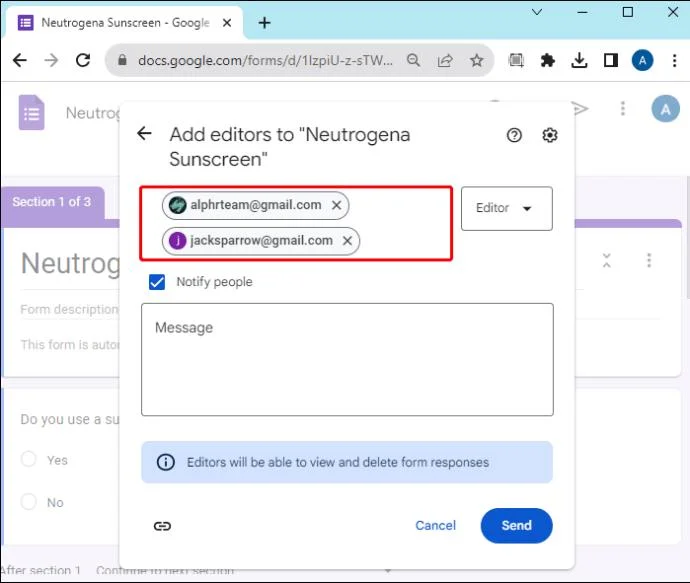
Task: Click into the Message text box
Action: point(347,359)
